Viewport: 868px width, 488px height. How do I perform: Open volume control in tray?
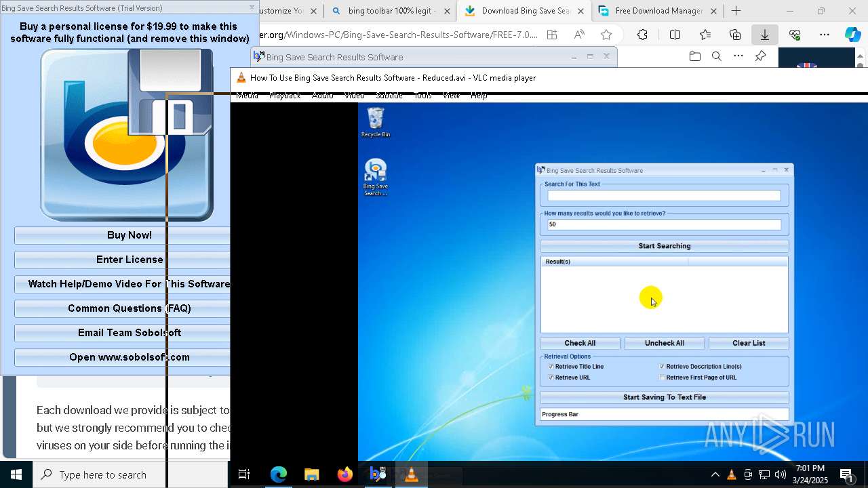pos(781,474)
